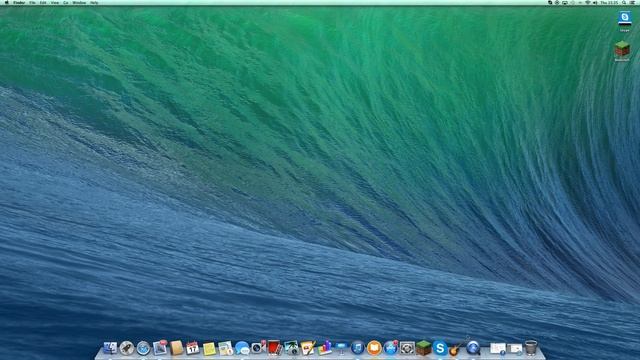
Task: Open QuickTime Player icon in Dock
Action: click(x=473, y=348)
